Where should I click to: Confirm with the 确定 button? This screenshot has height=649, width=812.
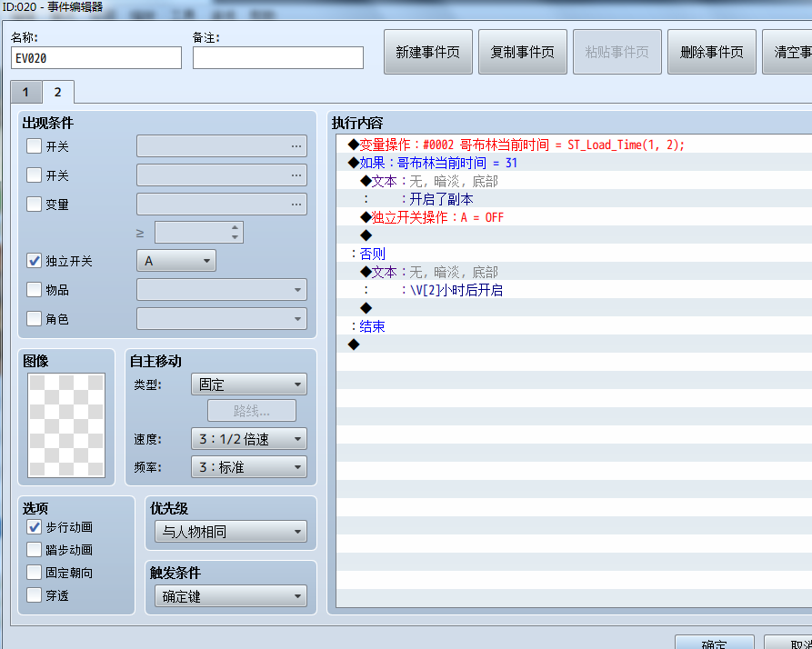(715, 643)
